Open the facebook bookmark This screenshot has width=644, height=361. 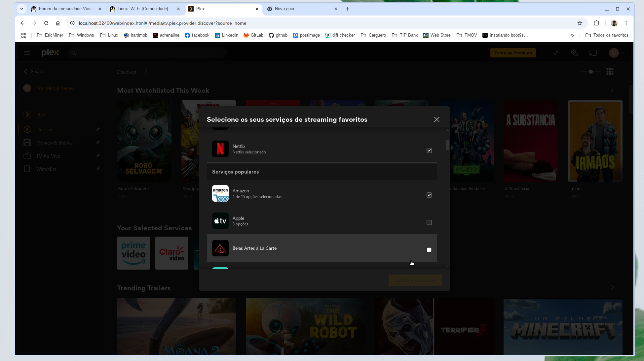pos(197,35)
